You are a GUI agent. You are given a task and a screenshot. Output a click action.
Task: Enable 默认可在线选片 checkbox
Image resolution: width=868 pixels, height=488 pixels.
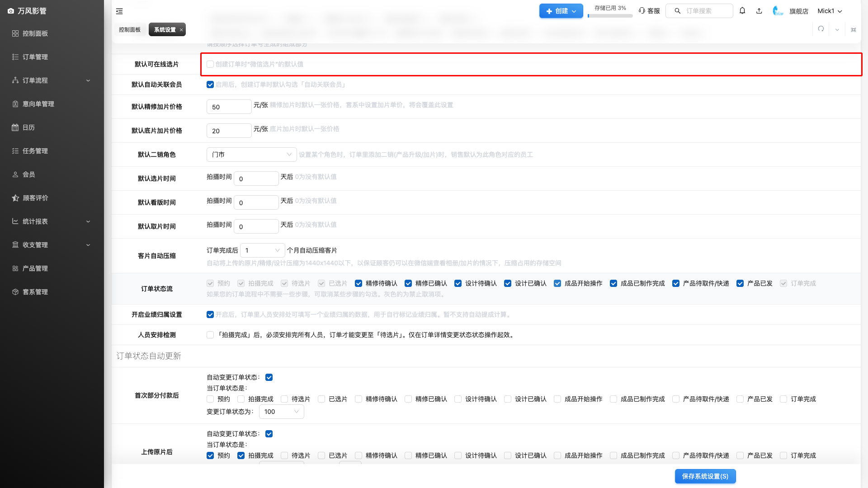[210, 64]
